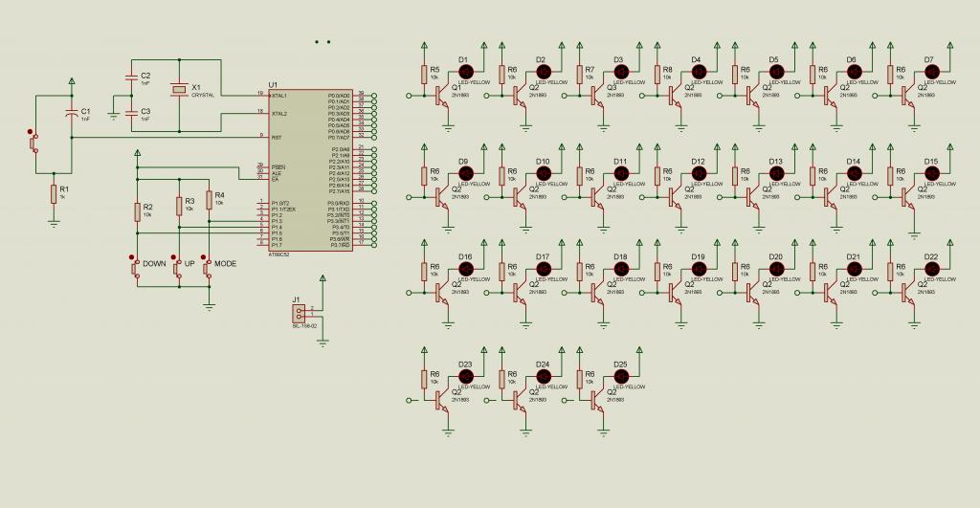
Task: Click the D1 yellow LED symbol
Action: [x=465, y=72]
